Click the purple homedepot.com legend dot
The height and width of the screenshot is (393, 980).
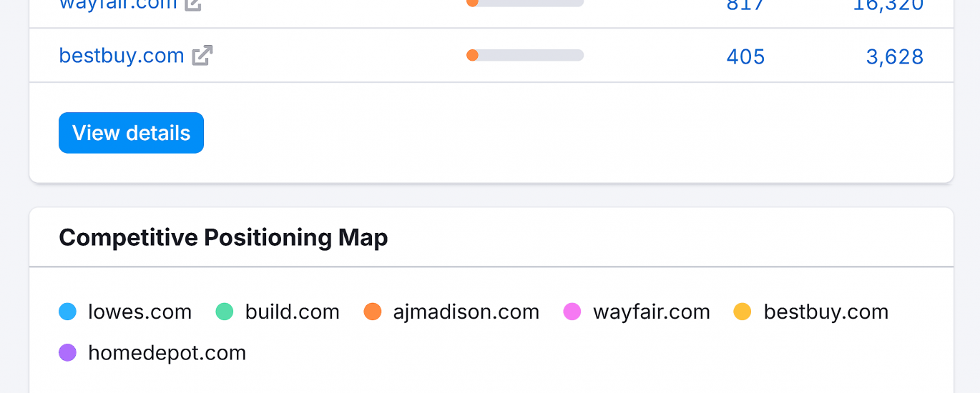(x=68, y=353)
